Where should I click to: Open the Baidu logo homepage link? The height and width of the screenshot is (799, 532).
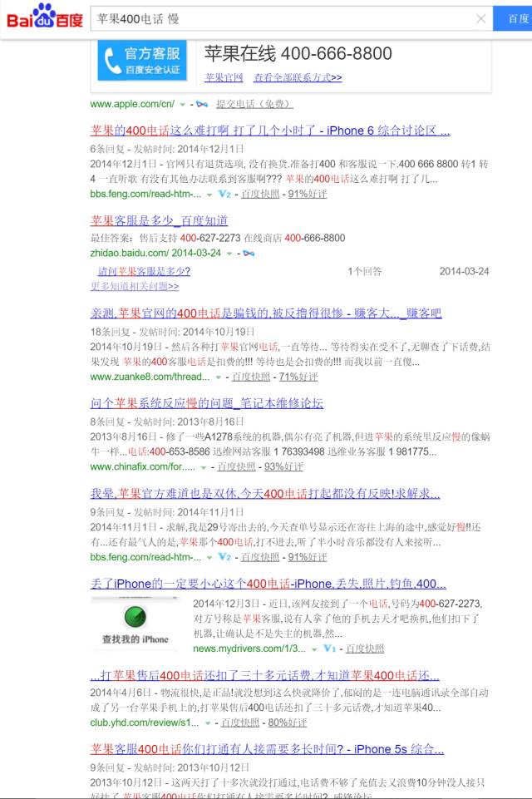[44, 16]
